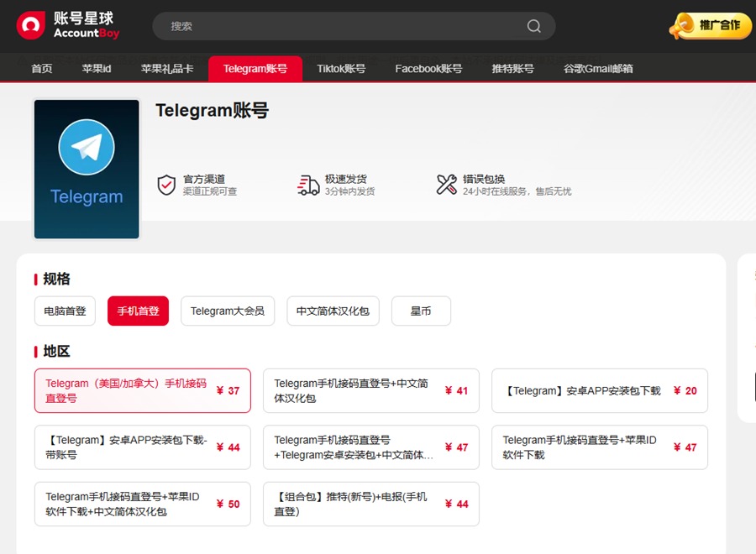
Task: Select the Telegram账号 tab
Action: coord(255,68)
